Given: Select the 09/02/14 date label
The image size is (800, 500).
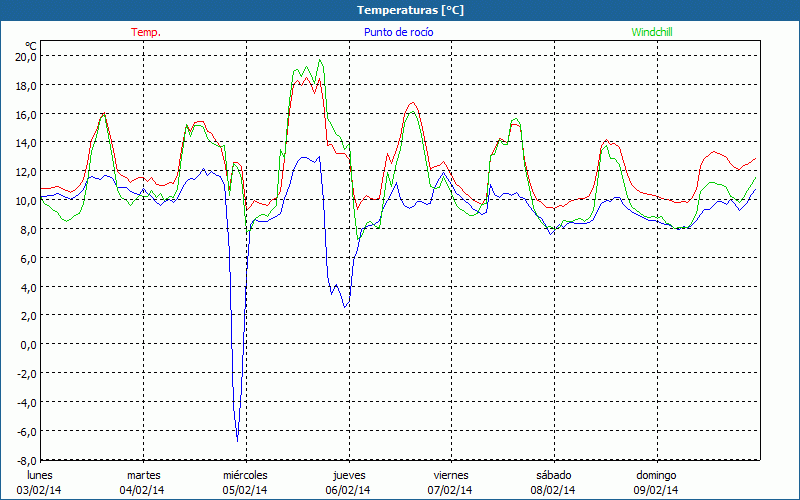Looking at the screenshot, I should click(x=656, y=490).
